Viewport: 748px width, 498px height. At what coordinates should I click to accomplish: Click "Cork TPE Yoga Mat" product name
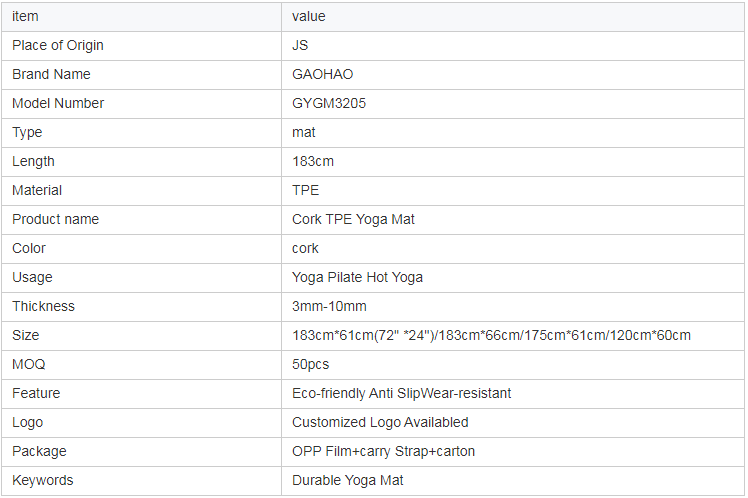coord(353,219)
